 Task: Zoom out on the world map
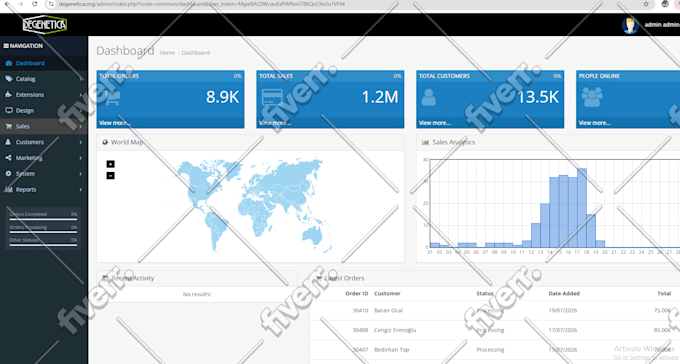coord(111,176)
